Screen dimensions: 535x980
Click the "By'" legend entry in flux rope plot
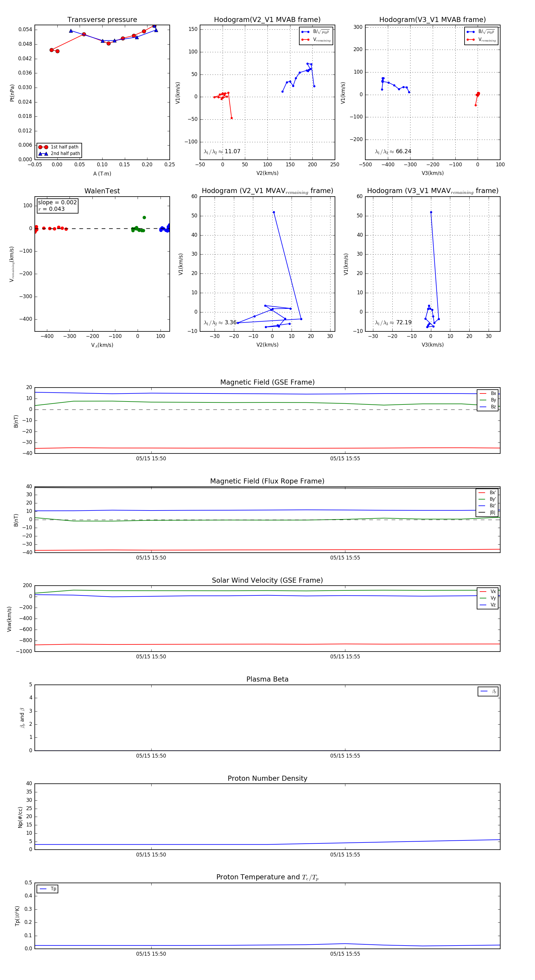pos(487,499)
